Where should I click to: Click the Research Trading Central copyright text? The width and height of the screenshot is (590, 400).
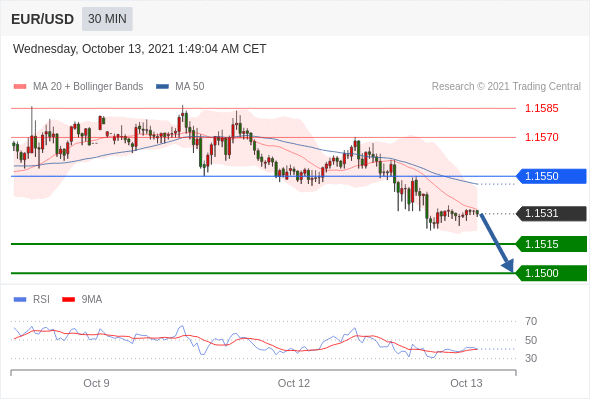(x=506, y=87)
